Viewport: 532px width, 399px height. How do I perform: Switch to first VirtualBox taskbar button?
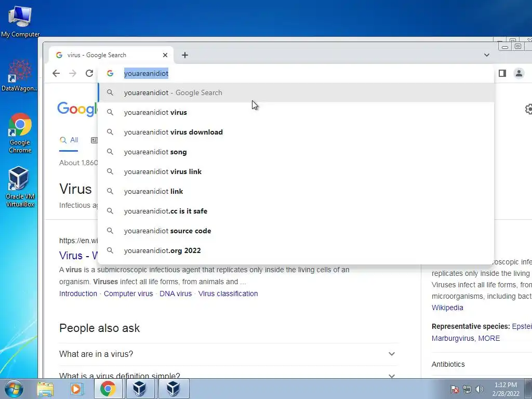(x=139, y=389)
